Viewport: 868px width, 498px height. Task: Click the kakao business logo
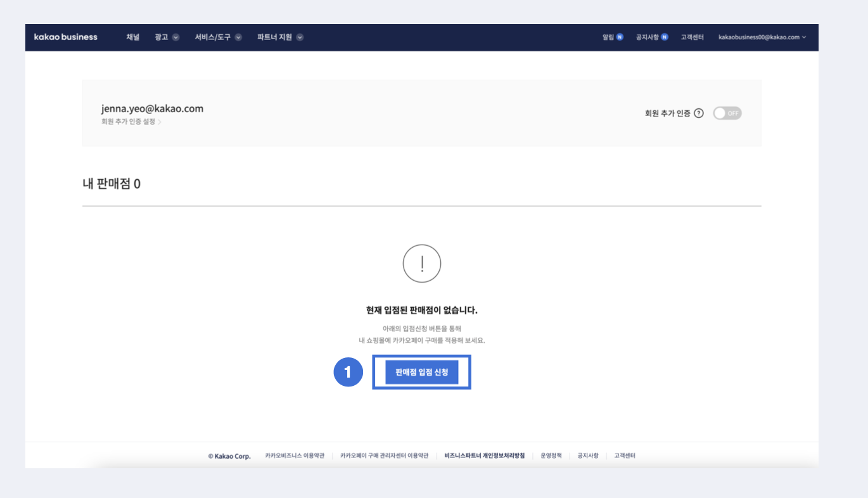click(66, 37)
